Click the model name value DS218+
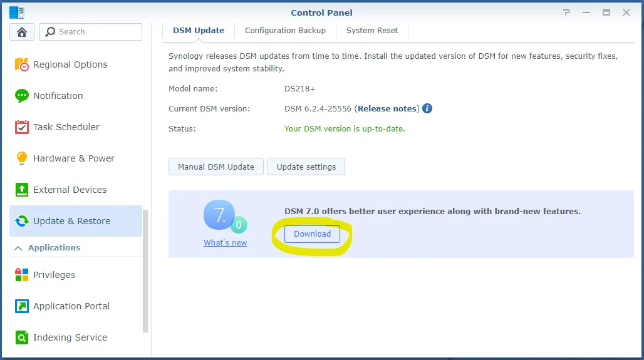644x360 pixels. coord(300,89)
